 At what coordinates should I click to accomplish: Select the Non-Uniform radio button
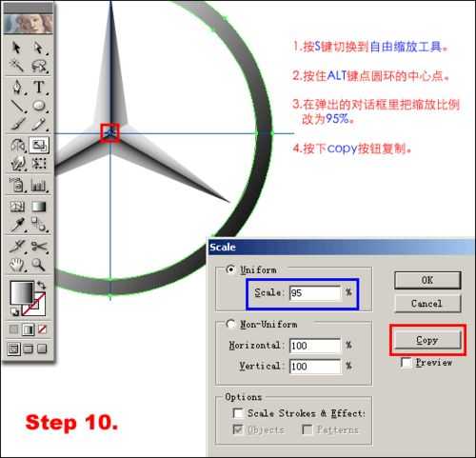(230, 324)
